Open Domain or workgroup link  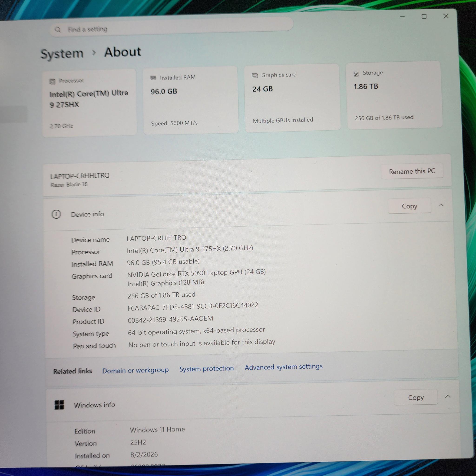click(x=136, y=370)
